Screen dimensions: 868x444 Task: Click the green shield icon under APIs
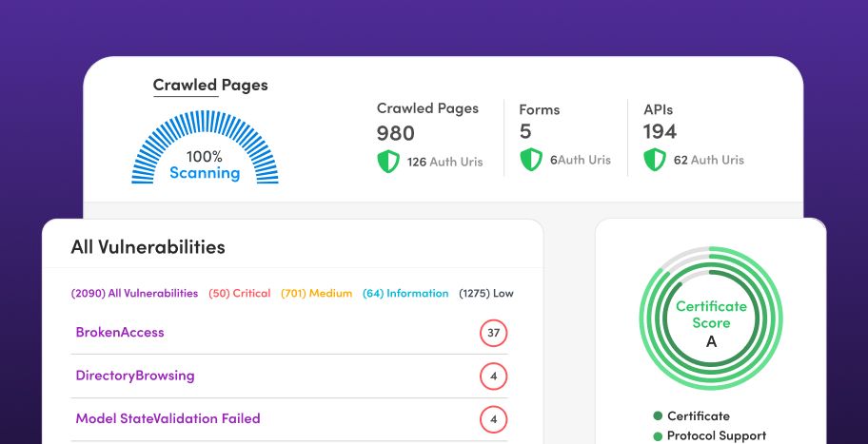tap(654, 160)
